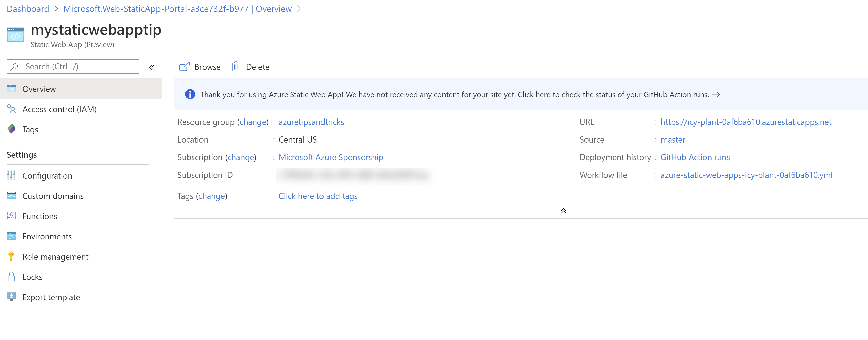Collapse the sidebar with double-chevron icon

152,67
